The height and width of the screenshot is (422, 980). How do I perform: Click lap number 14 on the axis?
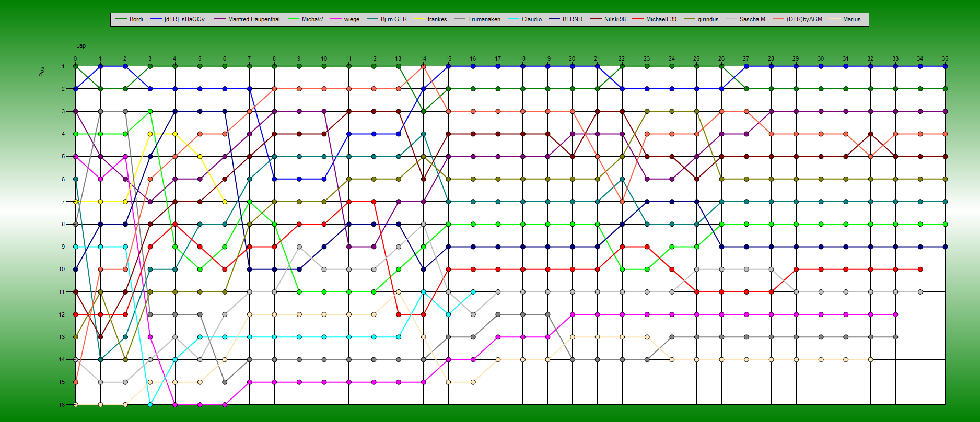tap(423, 59)
